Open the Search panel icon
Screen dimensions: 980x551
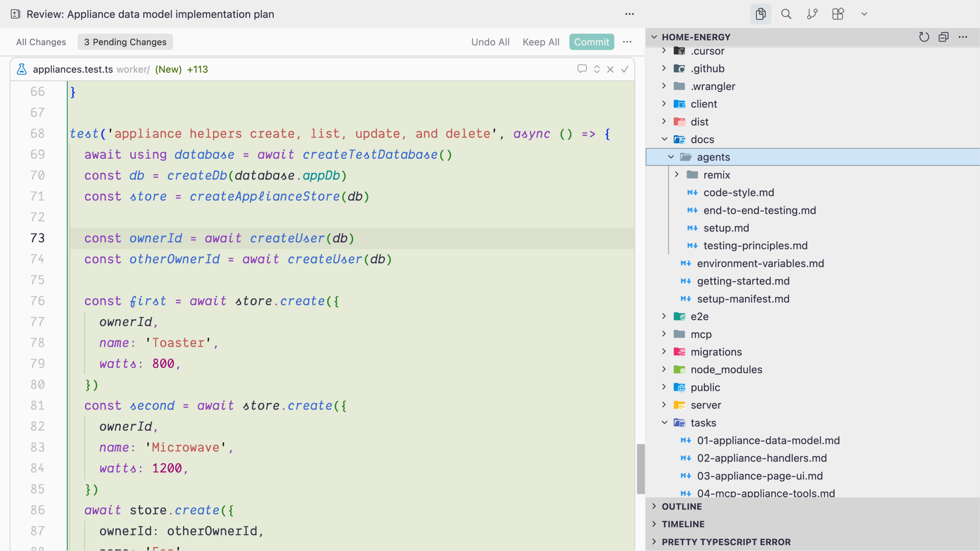[786, 14]
